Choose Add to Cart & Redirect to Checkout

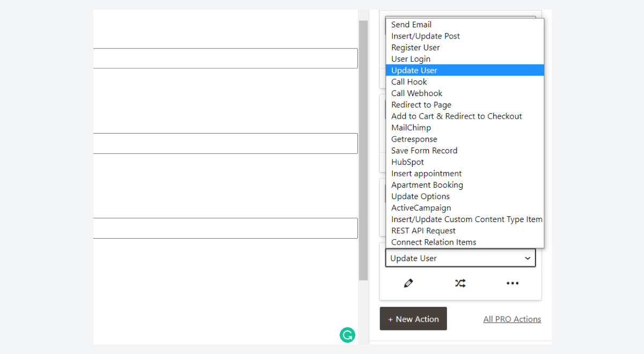(x=457, y=116)
